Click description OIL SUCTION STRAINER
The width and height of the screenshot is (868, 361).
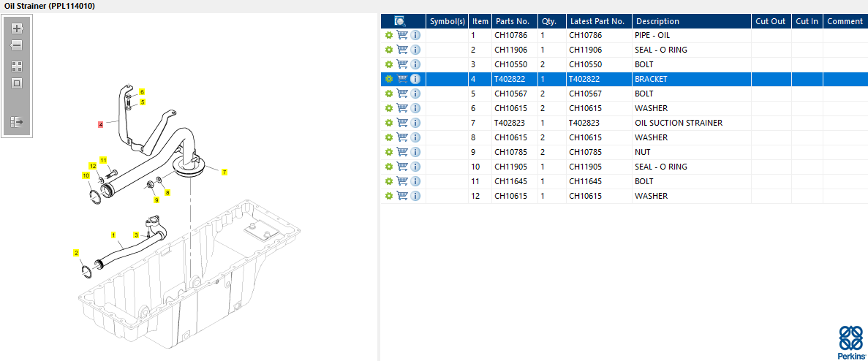[x=679, y=123]
